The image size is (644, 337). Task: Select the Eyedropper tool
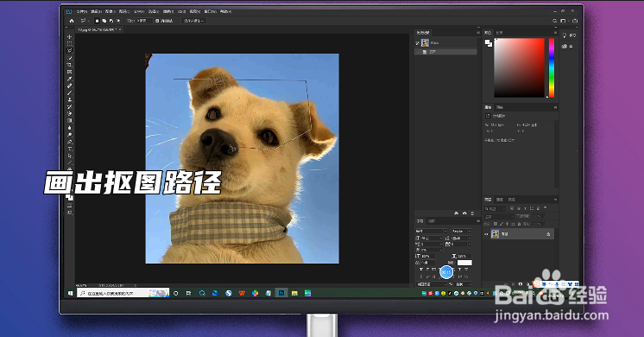(69, 79)
